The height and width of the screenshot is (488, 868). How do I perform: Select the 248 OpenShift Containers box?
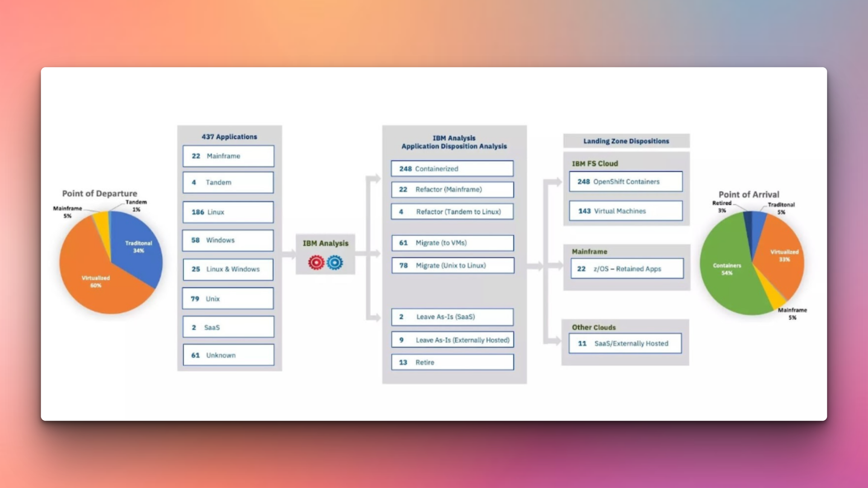(x=625, y=182)
